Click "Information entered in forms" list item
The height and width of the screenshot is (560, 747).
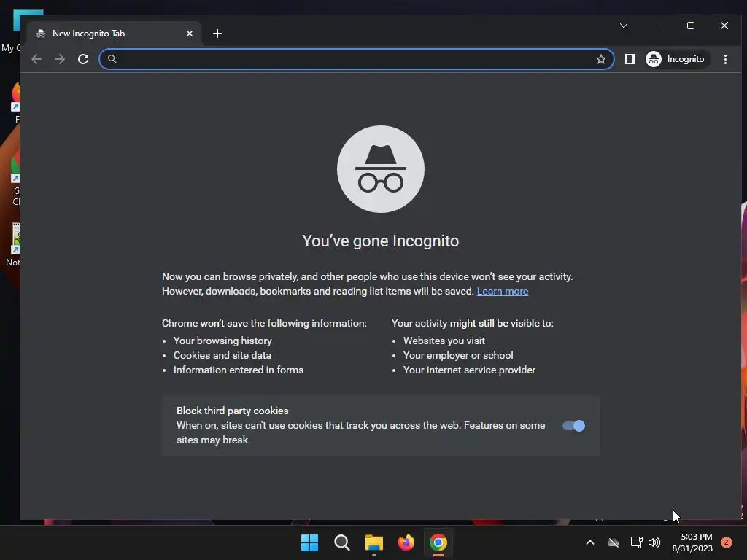click(x=239, y=370)
